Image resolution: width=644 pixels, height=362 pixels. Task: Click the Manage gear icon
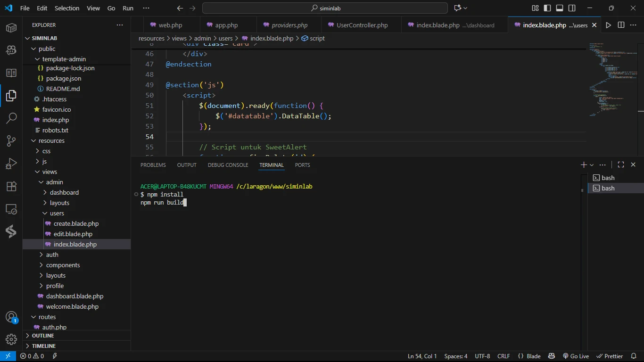tap(11, 339)
